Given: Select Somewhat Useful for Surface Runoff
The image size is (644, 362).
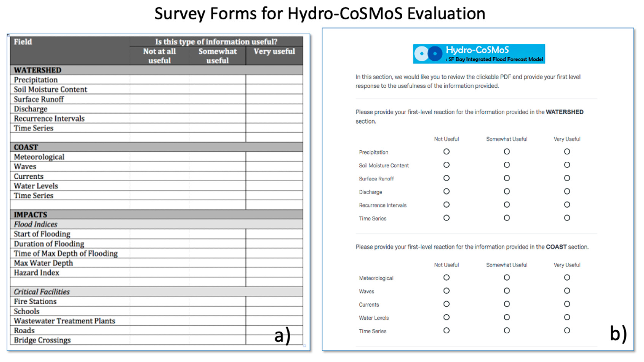Looking at the screenshot, I should click(507, 178).
